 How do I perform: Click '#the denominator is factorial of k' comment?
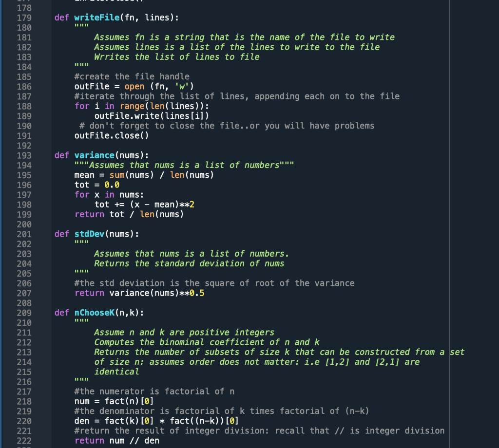pyautogui.click(x=222, y=411)
